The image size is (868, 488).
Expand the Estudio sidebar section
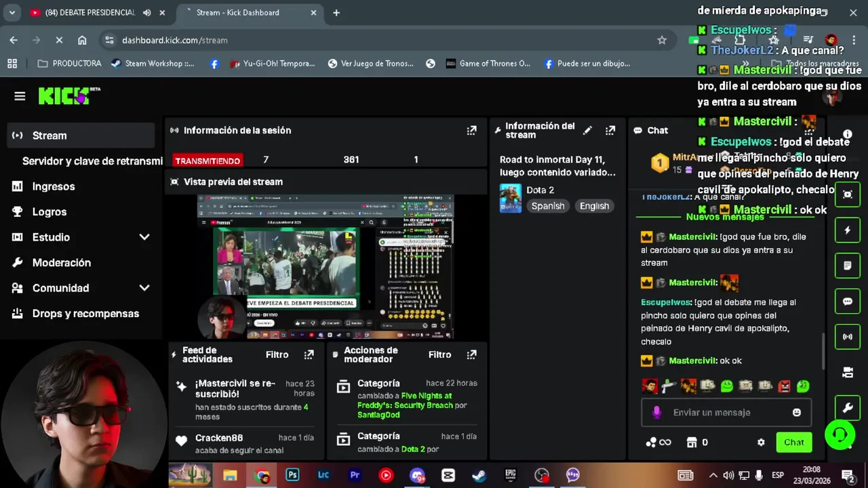(x=144, y=237)
